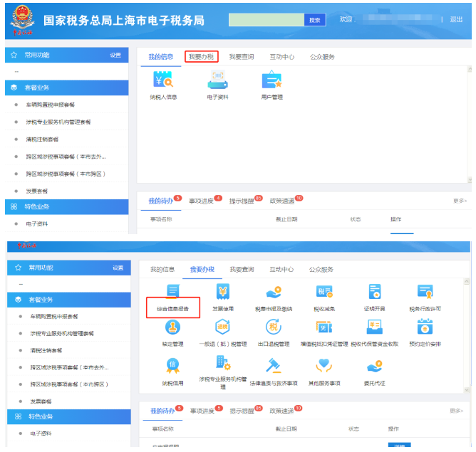476x452 pixels.
Task: Open the 综合信息报告 icon
Action: pyautogui.click(x=172, y=292)
